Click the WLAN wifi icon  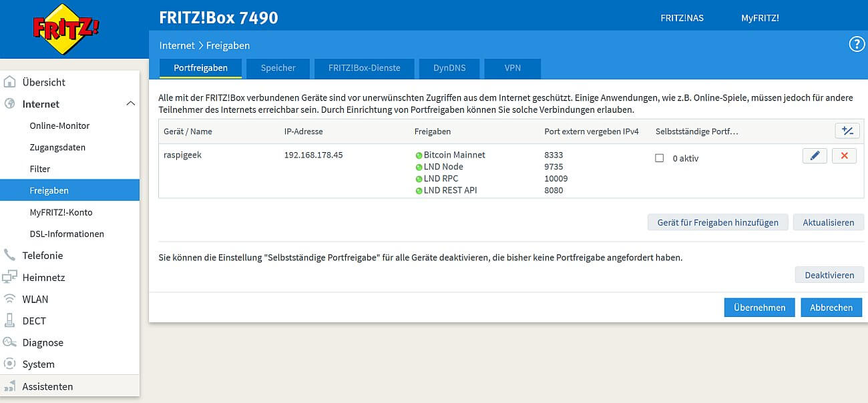(x=9, y=299)
